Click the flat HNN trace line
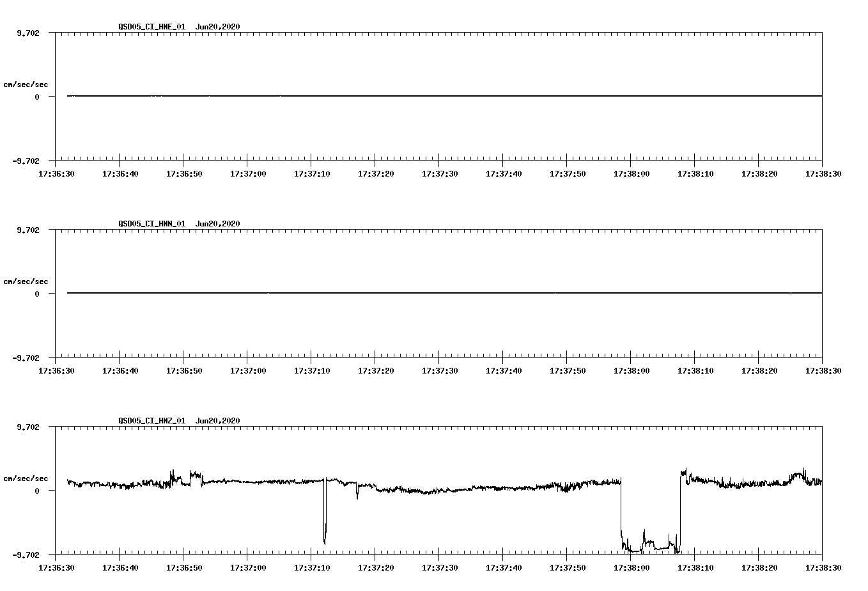 444,293
